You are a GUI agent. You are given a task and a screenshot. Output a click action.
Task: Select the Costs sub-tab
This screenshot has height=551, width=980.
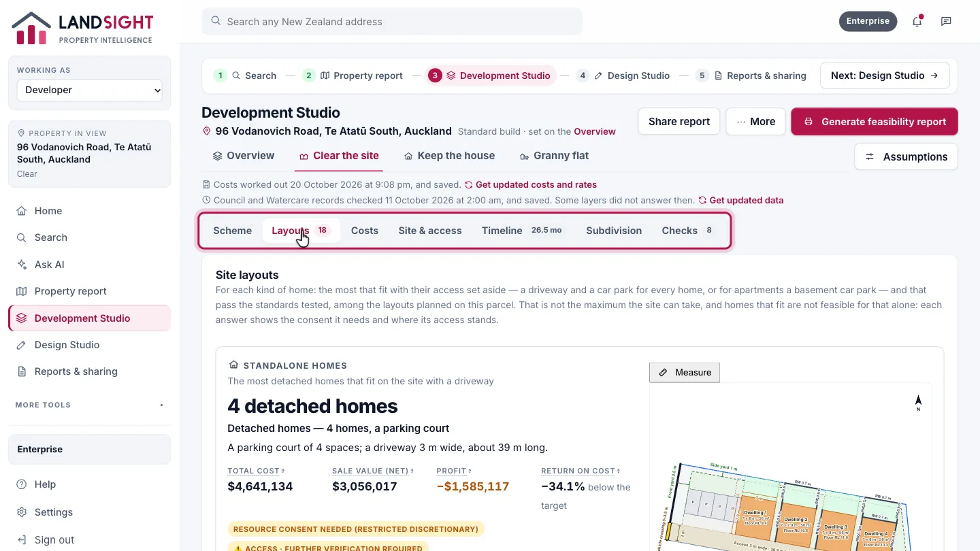[365, 231]
